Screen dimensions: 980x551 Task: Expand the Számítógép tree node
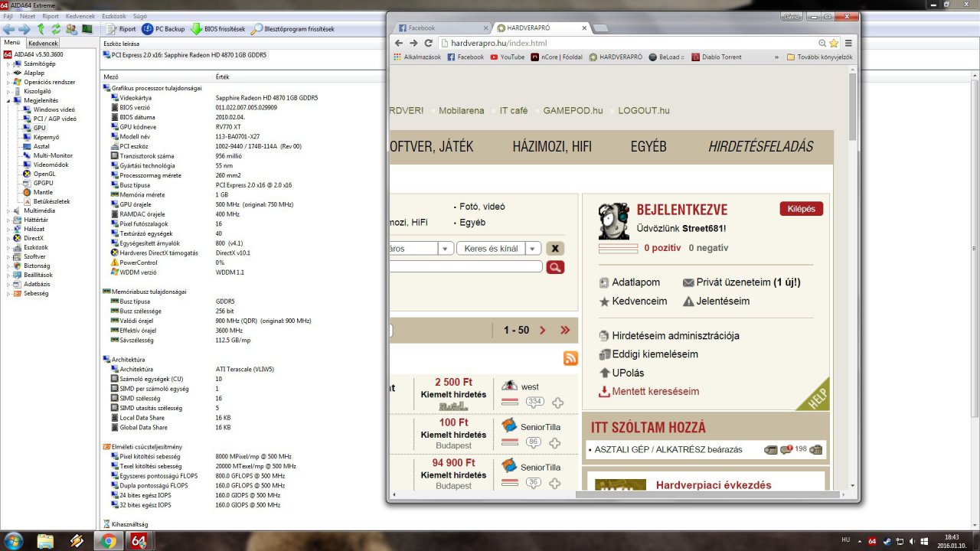8,64
